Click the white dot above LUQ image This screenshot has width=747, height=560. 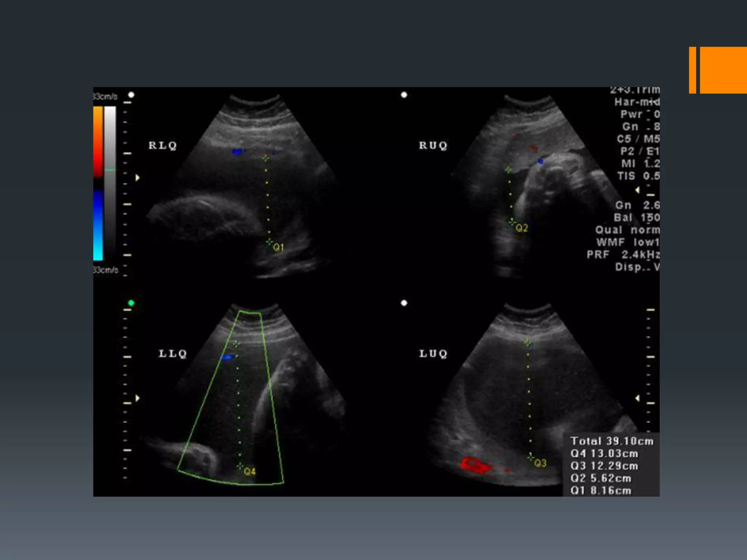(x=404, y=303)
